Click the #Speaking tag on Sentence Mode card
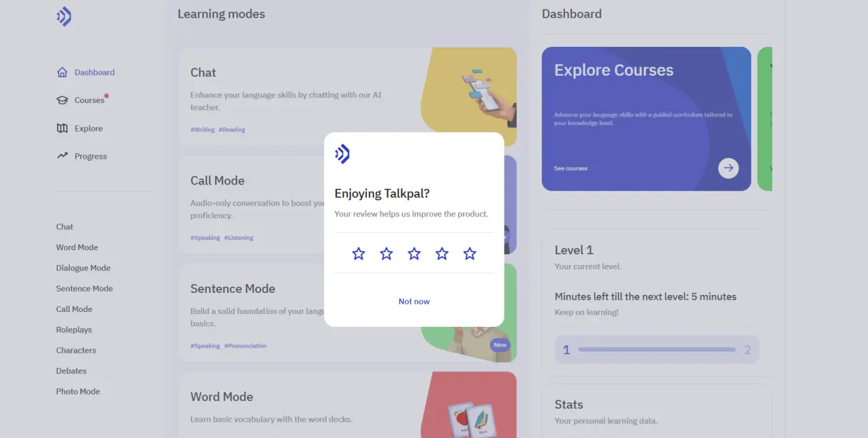Viewport: 868px width, 438px height. coord(205,346)
